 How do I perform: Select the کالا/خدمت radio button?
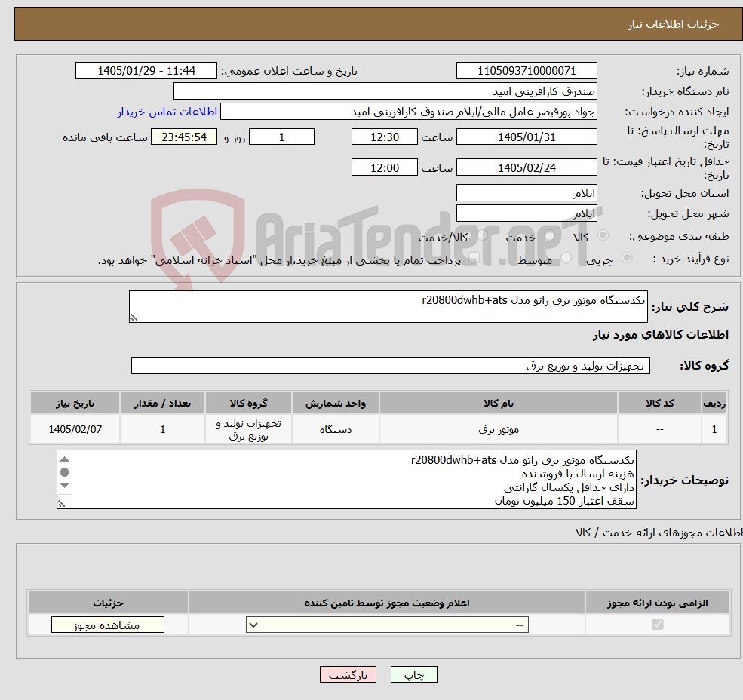(x=482, y=235)
